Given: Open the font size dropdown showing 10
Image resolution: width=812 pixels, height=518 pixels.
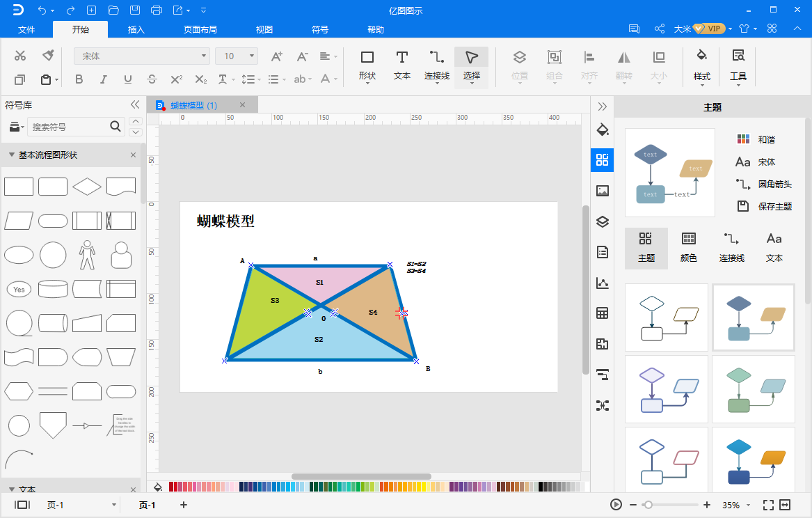Looking at the screenshot, I should point(237,56).
